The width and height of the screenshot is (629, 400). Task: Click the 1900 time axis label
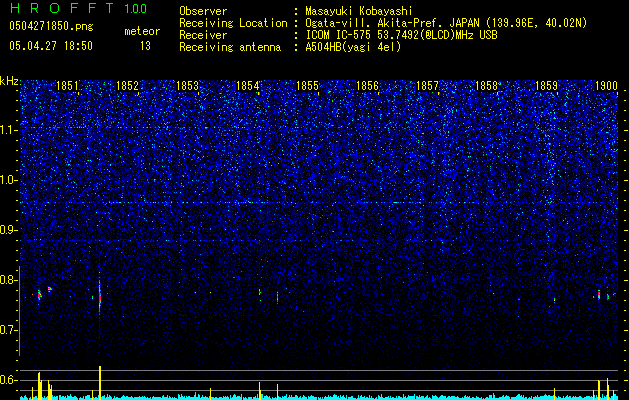click(606, 86)
